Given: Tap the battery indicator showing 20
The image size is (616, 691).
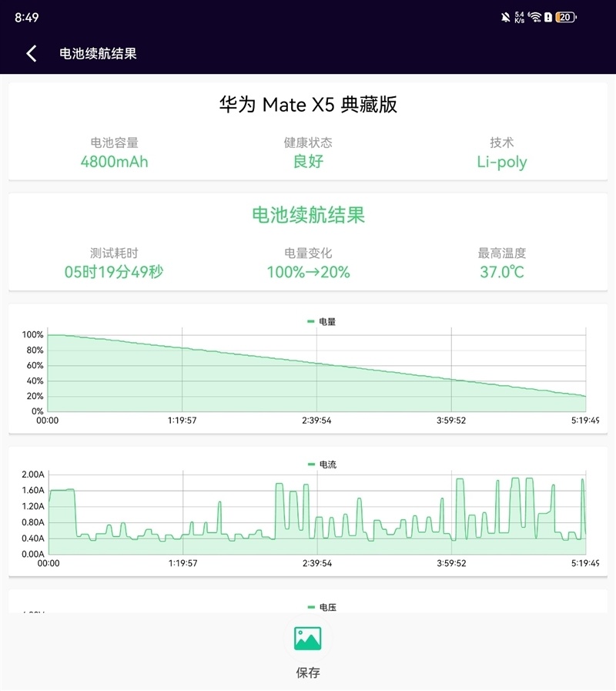Looking at the screenshot, I should (564, 15).
